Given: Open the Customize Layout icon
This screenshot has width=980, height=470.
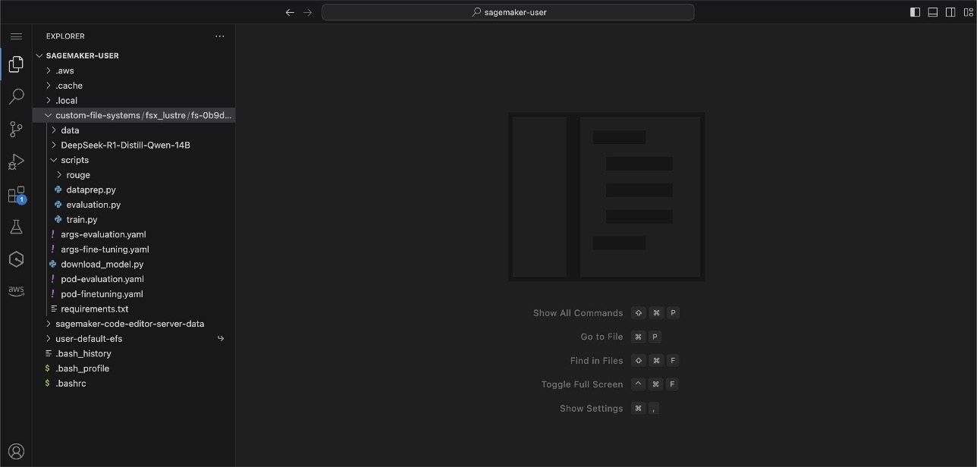Looking at the screenshot, I should point(969,12).
